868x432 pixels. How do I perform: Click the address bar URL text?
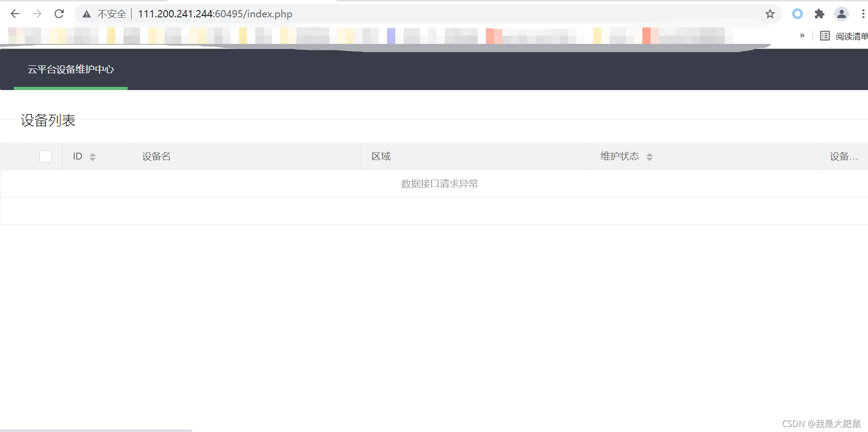[215, 14]
